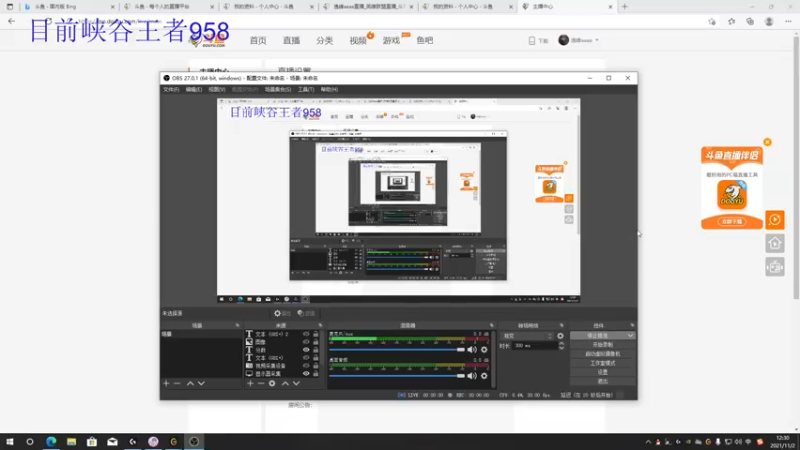
Task: Open File Explorer from the taskbar
Action: pyautogui.click(x=71, y=442)
